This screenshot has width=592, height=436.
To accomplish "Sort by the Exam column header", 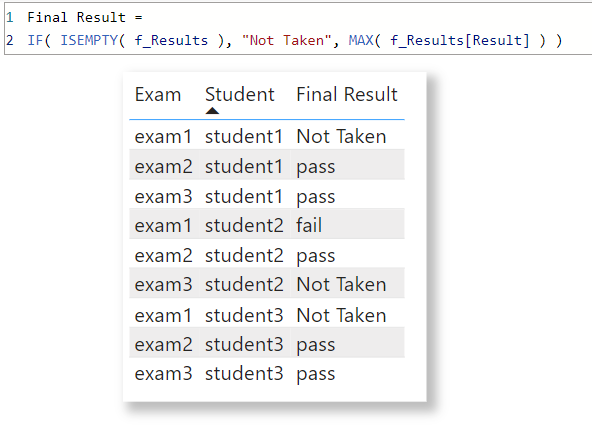I will [158, 94].
